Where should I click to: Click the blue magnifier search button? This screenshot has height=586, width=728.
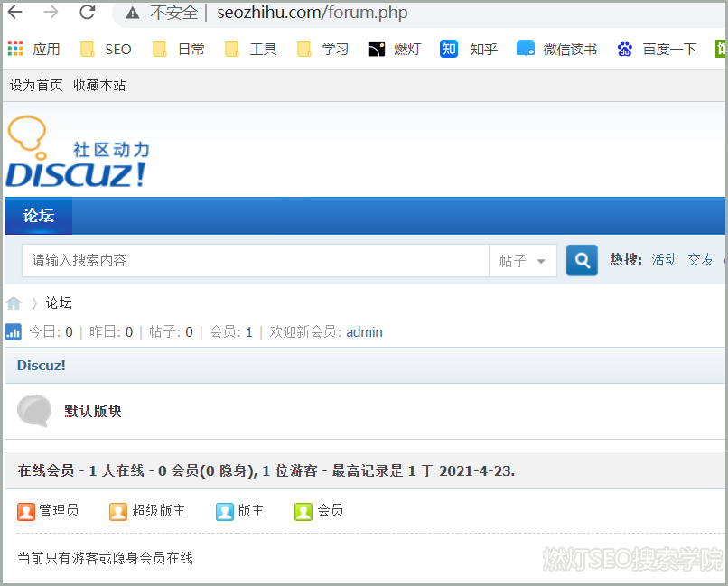tap(582, 260)
